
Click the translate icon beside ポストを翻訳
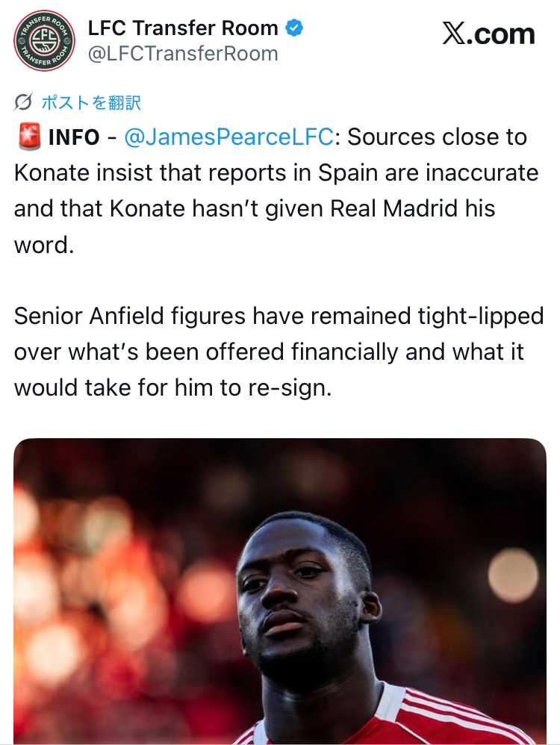tap(23, 102)
